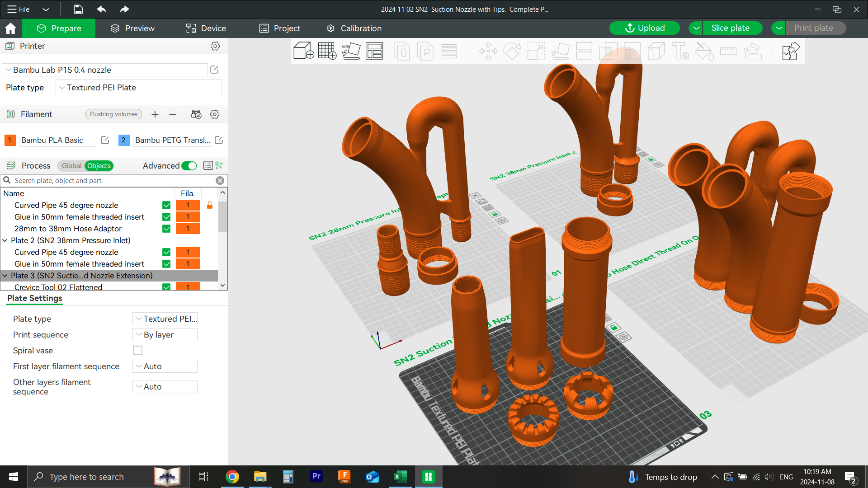Open the Measure tool
Image resolution: width=868 pixels, height=488 pixels.
pyautogui.click(x=729, y=51)
